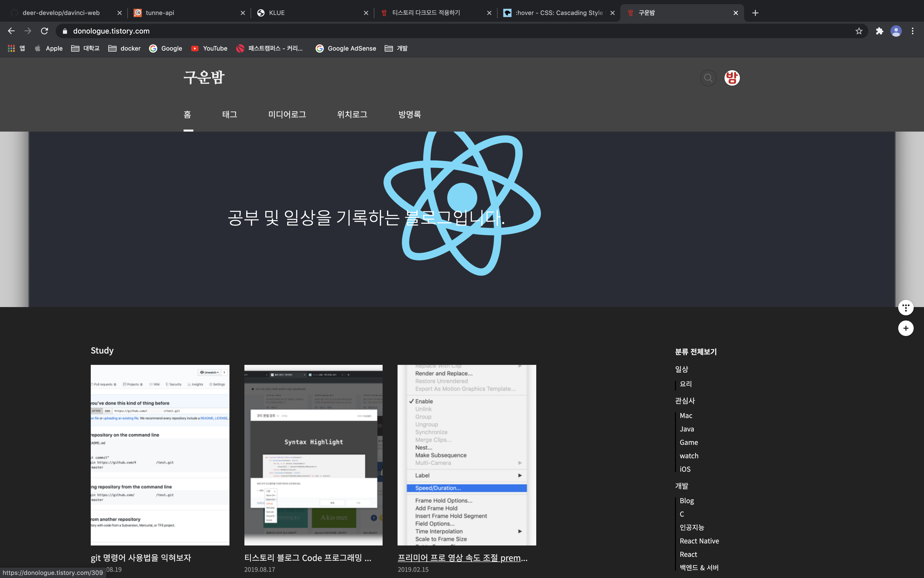Screen dimensions: 924x578
Task: Go to the 방명록 menu
Action: (x=409, y=114)
